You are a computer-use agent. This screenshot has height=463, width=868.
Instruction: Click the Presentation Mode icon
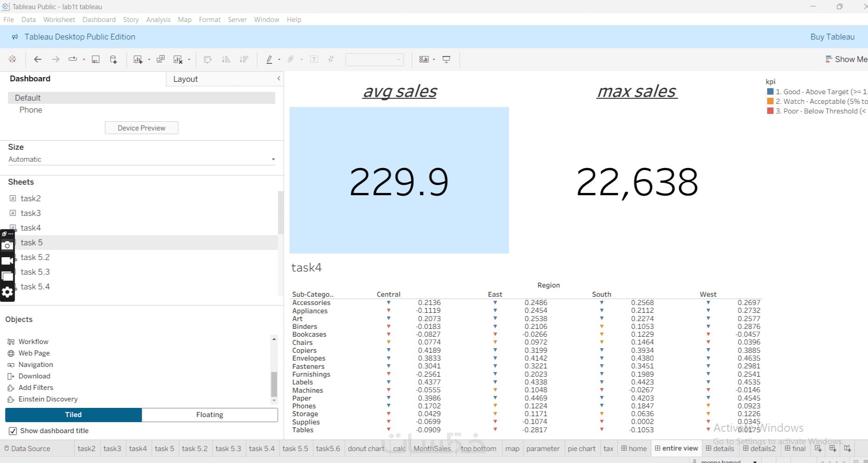[446, 59]
